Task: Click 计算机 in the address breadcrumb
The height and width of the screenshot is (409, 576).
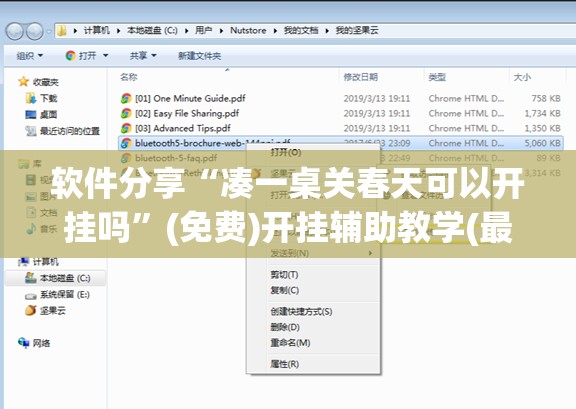Action: [97, 31]
